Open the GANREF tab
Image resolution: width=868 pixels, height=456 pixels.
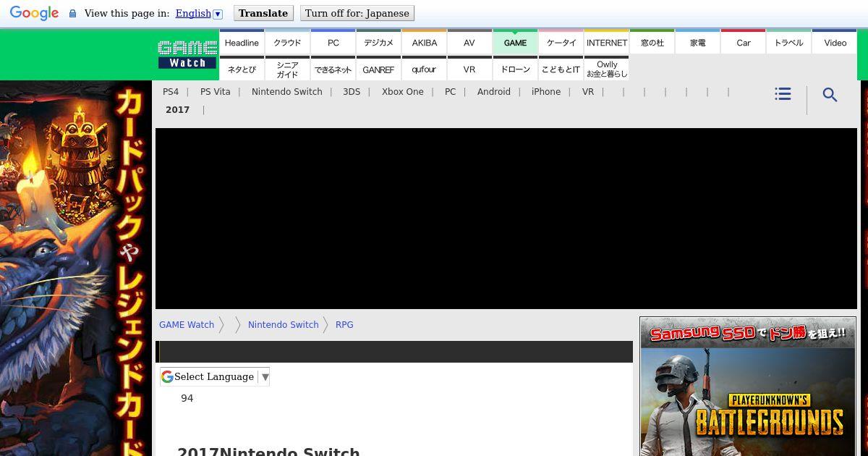[x=378, y=69]
